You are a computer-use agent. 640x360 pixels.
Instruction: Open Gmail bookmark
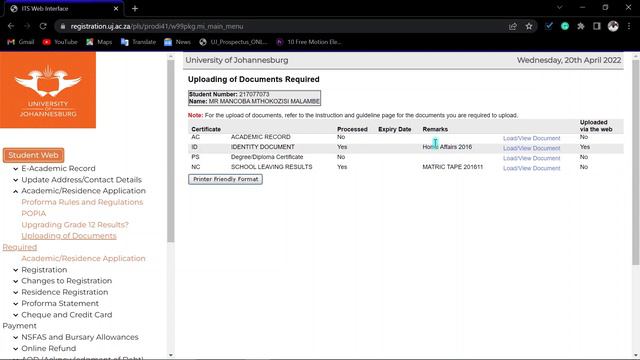coord(21,42)
